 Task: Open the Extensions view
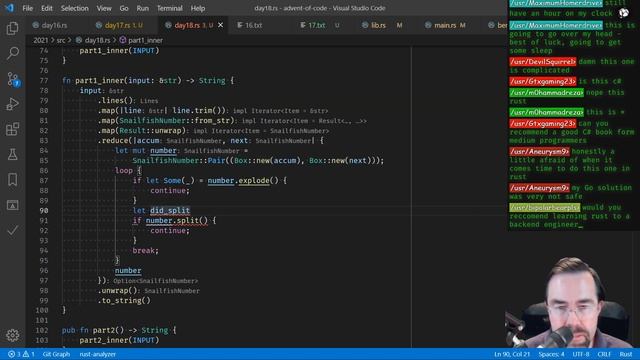(x=12, y=129)
